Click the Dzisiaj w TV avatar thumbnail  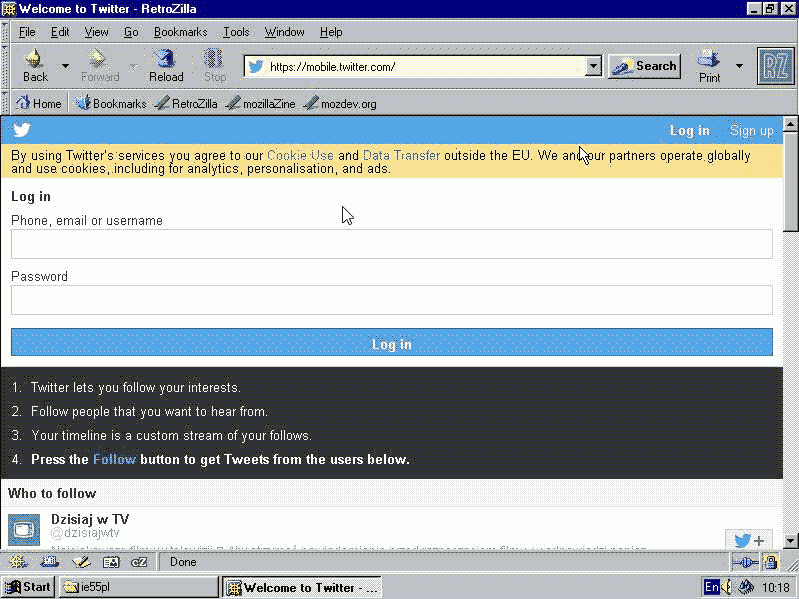24,530
